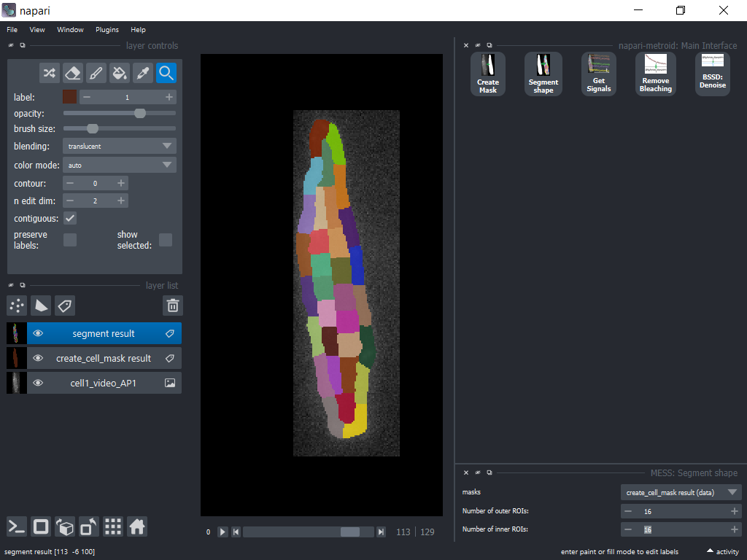Image resolution: width=747 pixels, height=560 pixels.
Task: Increase contour value
Action: point(121,183)
